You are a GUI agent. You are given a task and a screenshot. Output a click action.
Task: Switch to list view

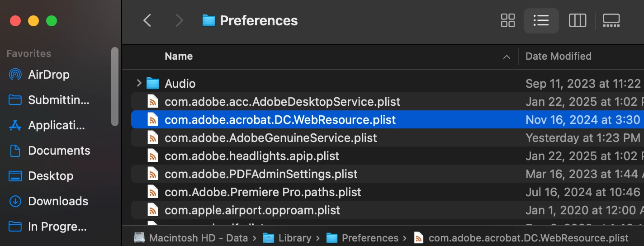(541, 20)
